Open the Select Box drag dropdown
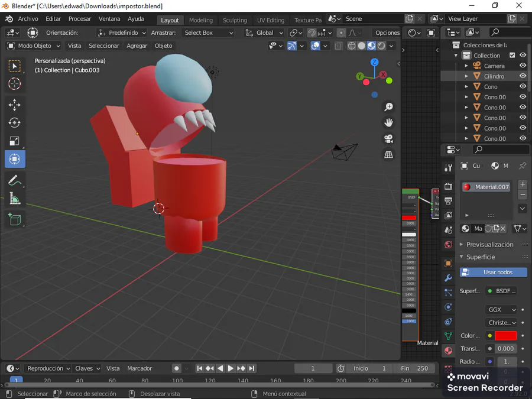The image size is (532, 399). pos(208,33)
